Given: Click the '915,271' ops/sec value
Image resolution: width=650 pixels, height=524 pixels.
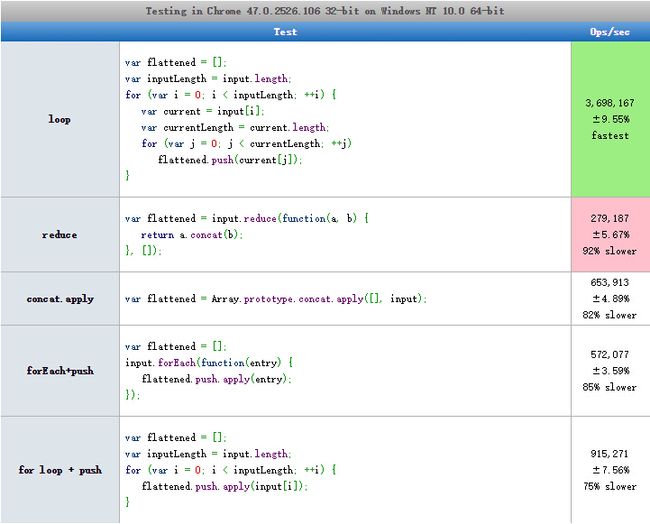Looking at the screenshot, I should coord(610,454).
